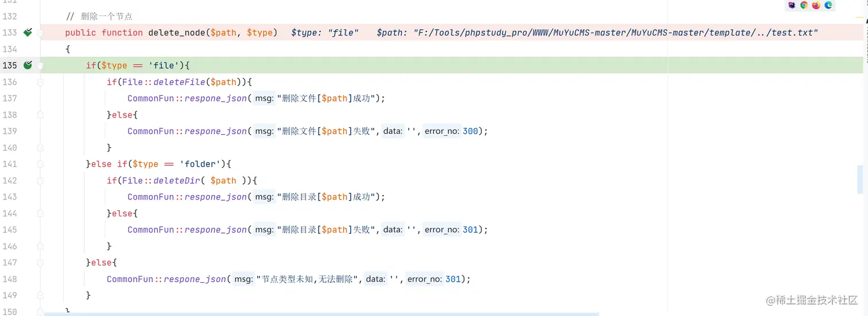The image size is (868, 316).
Task: Click the $type parameter in function signature
Action: [260, 33]
